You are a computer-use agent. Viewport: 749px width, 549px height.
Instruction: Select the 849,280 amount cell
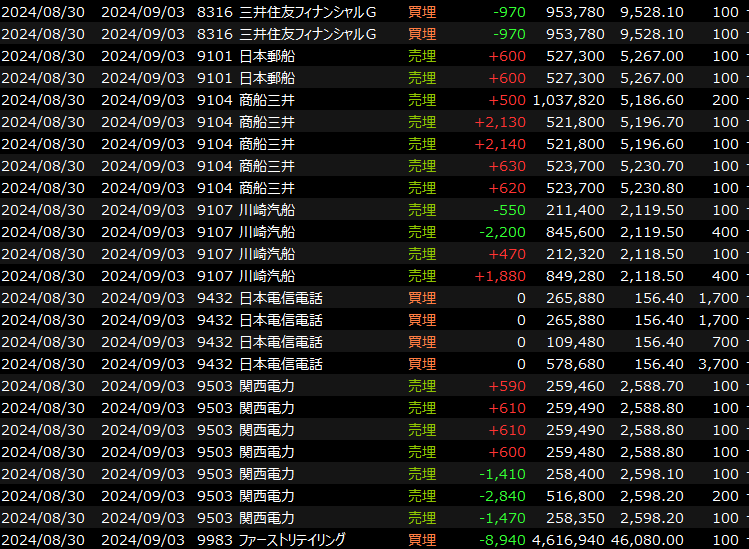[x=576, y=276]
